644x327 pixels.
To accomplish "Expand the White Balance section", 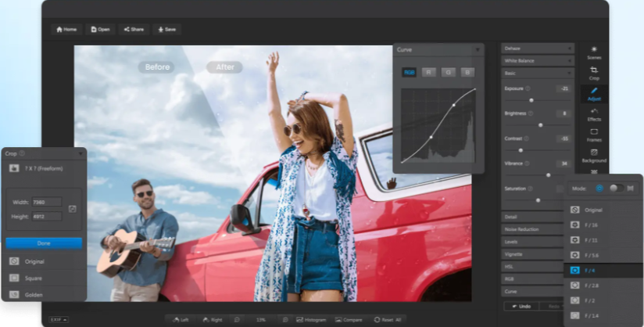I will click(x=537, y=61).
